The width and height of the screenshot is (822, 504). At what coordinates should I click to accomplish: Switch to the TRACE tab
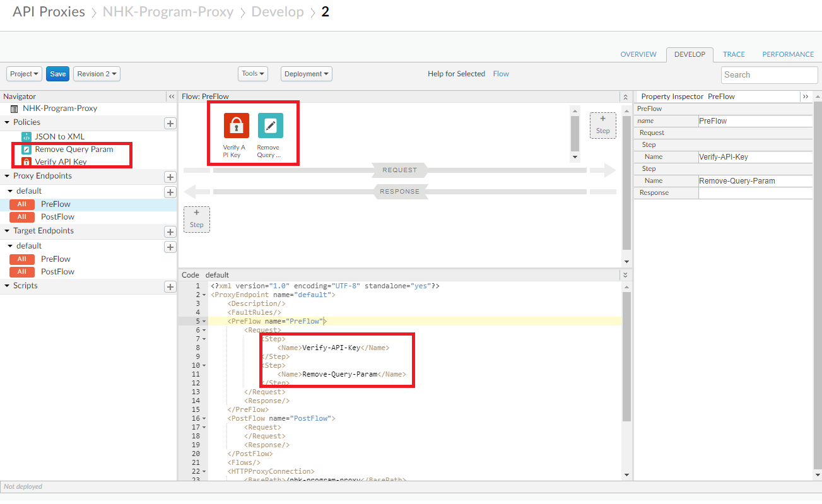tap(734, 54)
